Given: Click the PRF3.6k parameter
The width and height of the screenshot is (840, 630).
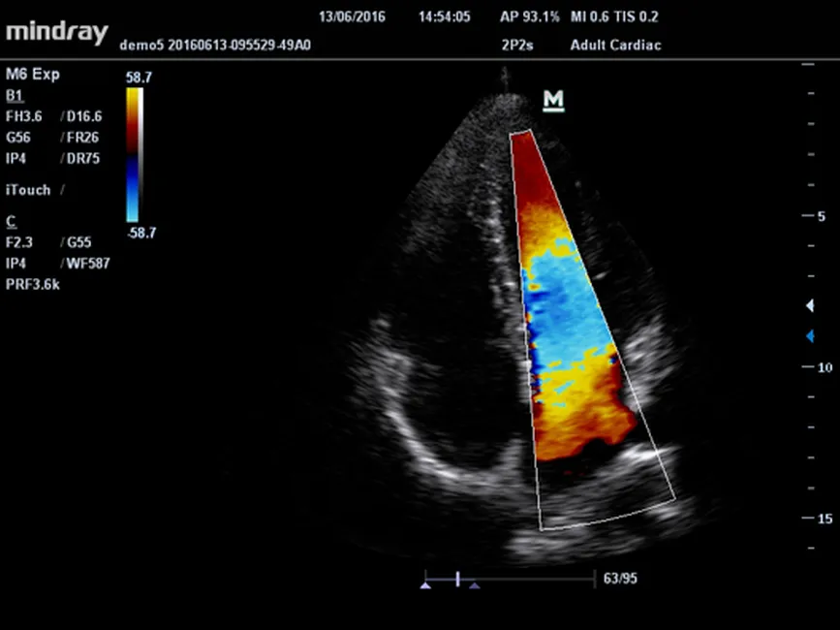Looking at the screenshot, I should point(33,284).
